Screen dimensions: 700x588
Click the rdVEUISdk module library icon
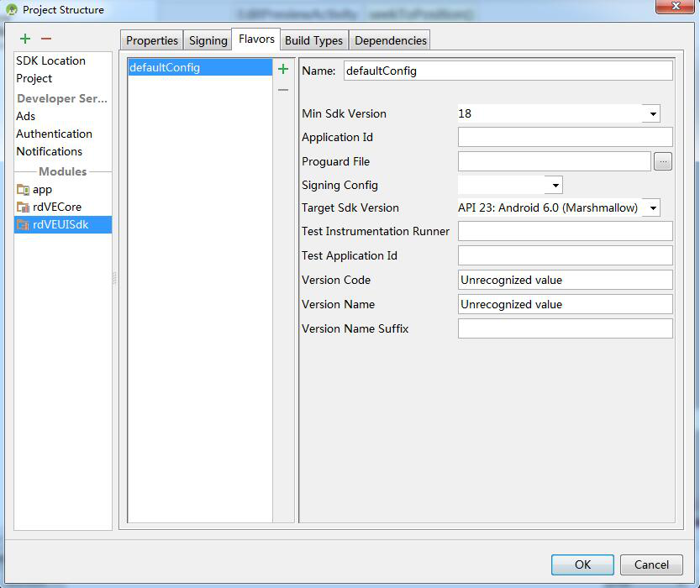click(x=23, y=225)
